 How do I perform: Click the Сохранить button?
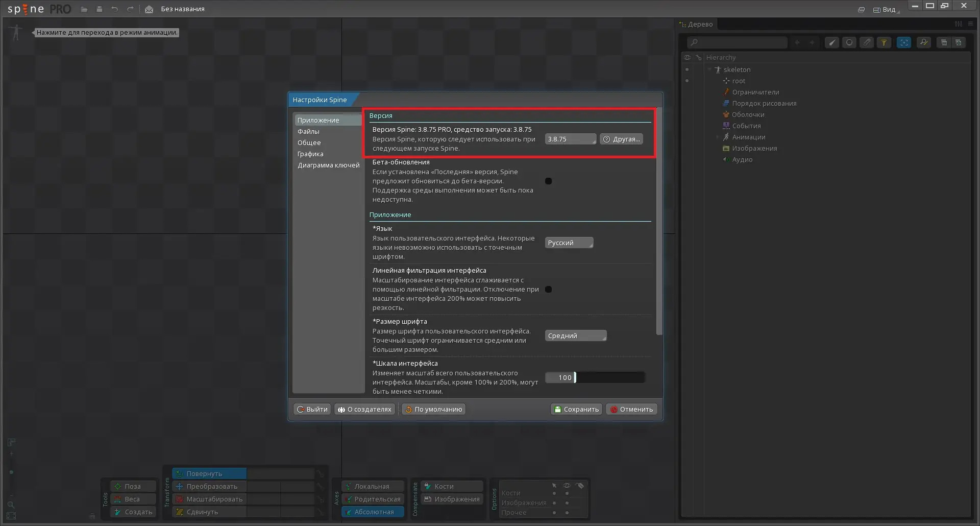point(576,409)
